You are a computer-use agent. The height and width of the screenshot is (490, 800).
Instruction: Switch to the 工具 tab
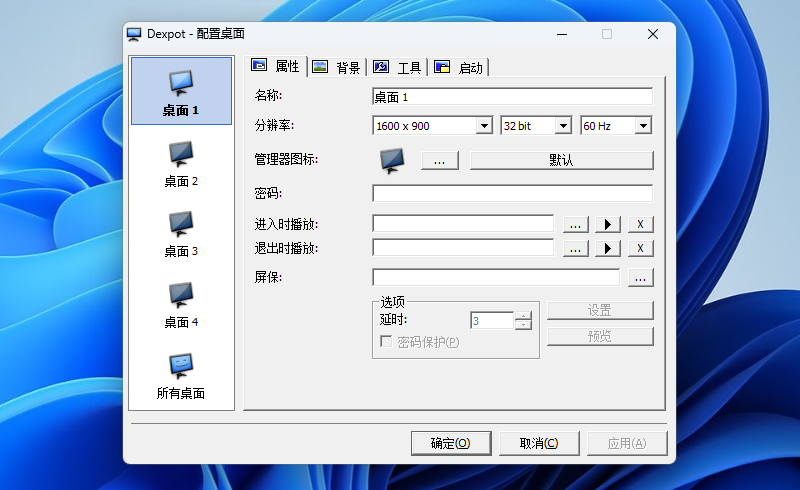click(397, 67)
